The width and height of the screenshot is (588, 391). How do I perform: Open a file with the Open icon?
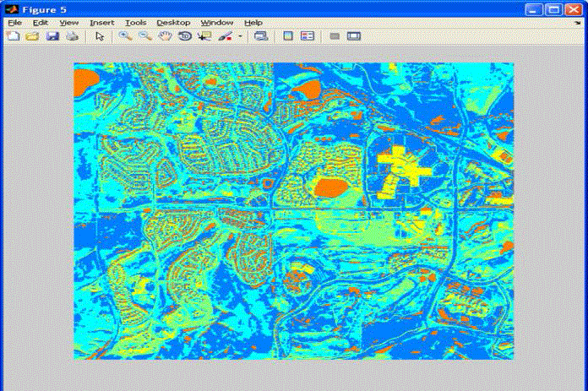pyautogui.click(x=32, y=36)
